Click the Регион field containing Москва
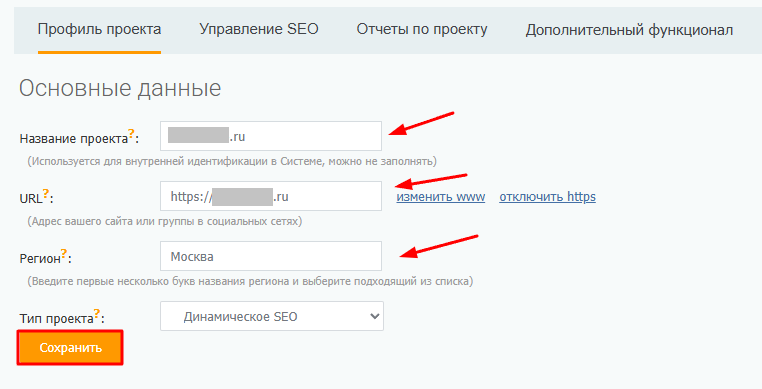This screenshot has width=762, height=389. click(x=271, y=256)
